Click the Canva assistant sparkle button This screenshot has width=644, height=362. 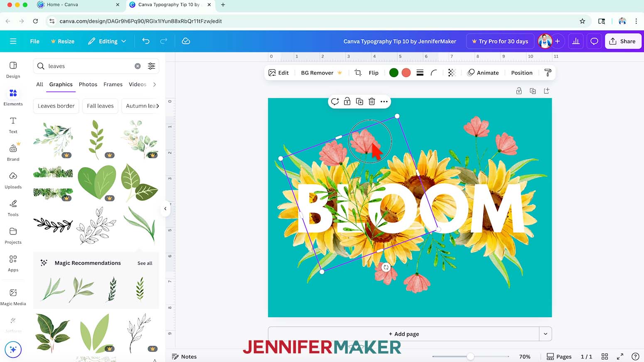[13, 350]
